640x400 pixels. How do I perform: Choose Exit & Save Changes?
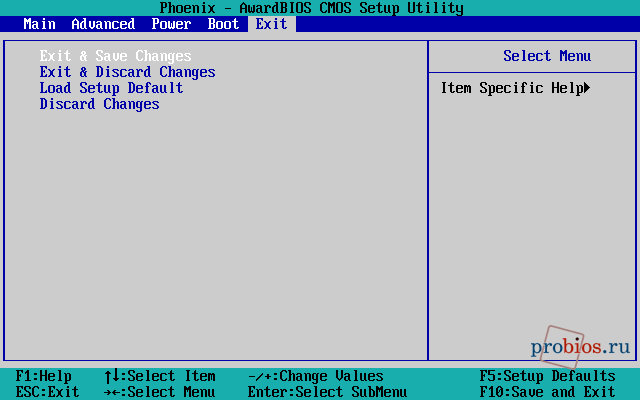pyautogui.click(x=116, y=56)
